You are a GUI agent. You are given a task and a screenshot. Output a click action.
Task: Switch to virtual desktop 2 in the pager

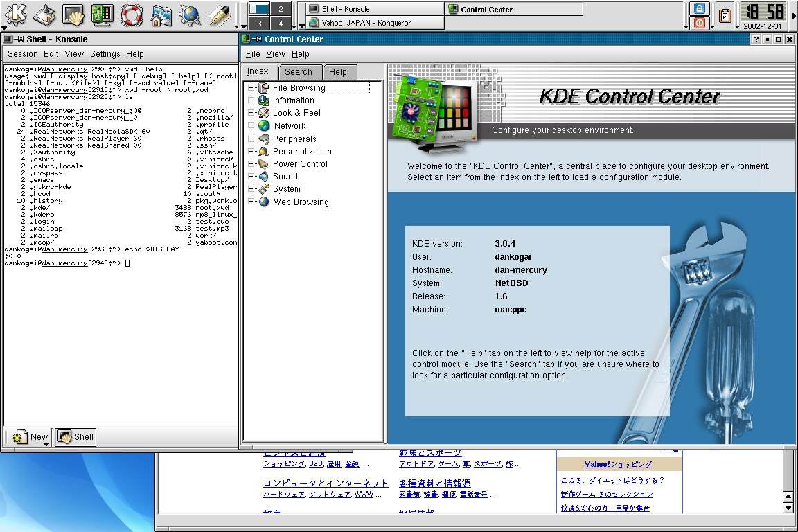281,8
